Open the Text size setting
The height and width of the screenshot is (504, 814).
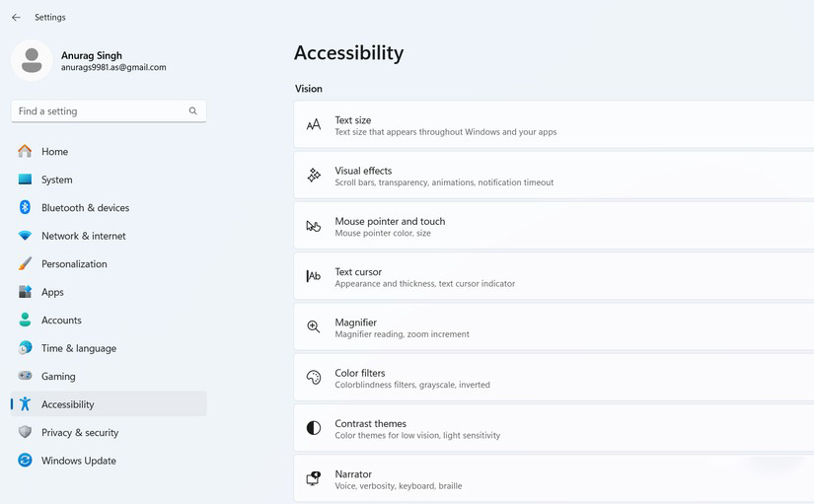tap(554, 124)
